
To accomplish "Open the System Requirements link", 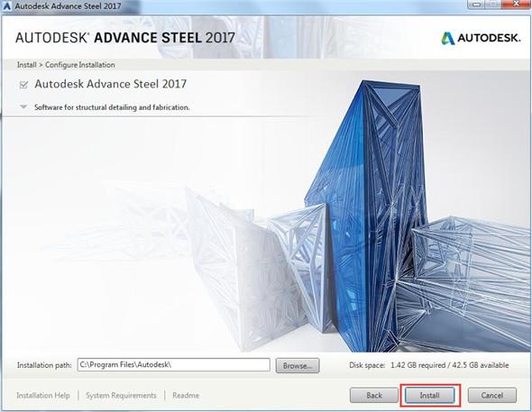I will [x=121, y=396].
